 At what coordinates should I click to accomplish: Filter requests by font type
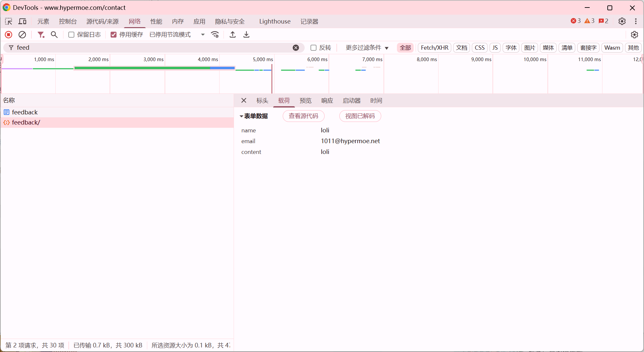(x=511, y=48)
